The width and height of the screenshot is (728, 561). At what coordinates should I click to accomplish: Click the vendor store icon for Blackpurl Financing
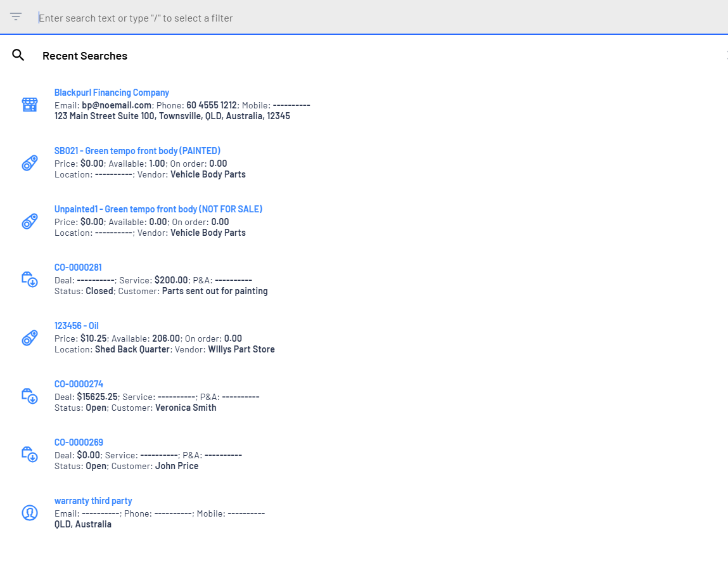click(x=30, y=105)
